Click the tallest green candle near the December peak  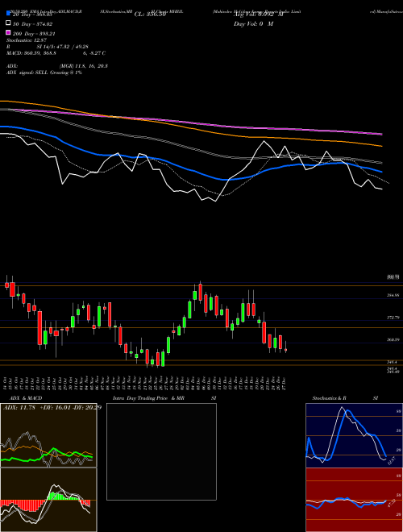(189, 310)
